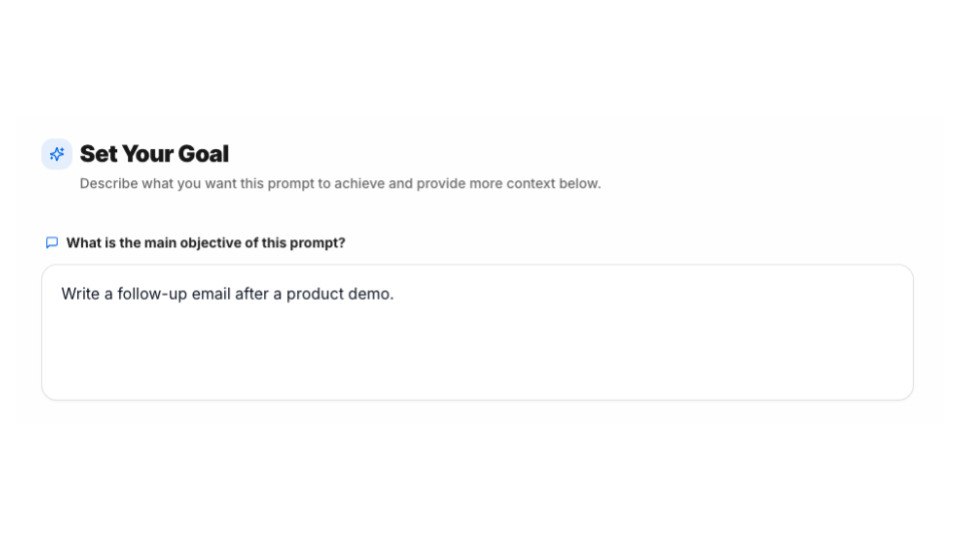Click the speech bubble icon beside the objective question
Image resolution: width=960 pixels, height=540 pixels.
point(52,243)
